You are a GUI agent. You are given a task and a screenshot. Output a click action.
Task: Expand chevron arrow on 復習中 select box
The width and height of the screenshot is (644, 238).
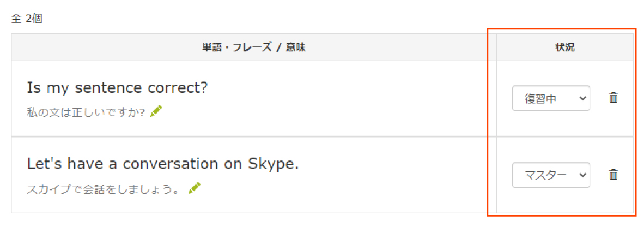tap(581, 98)
